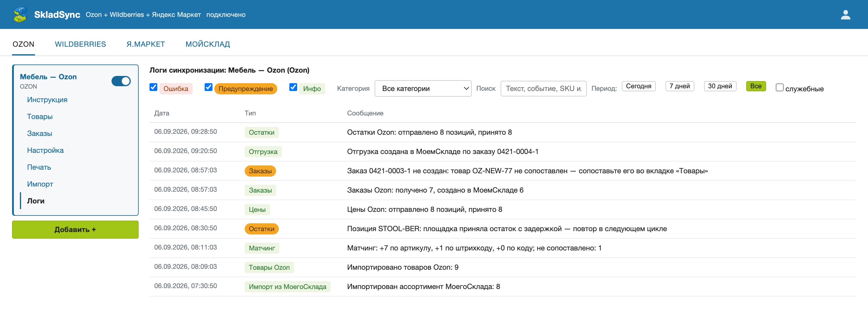Focus the Поиск text field
The width and height of the screenshot is (868, 311).
[x=543, y=88]
